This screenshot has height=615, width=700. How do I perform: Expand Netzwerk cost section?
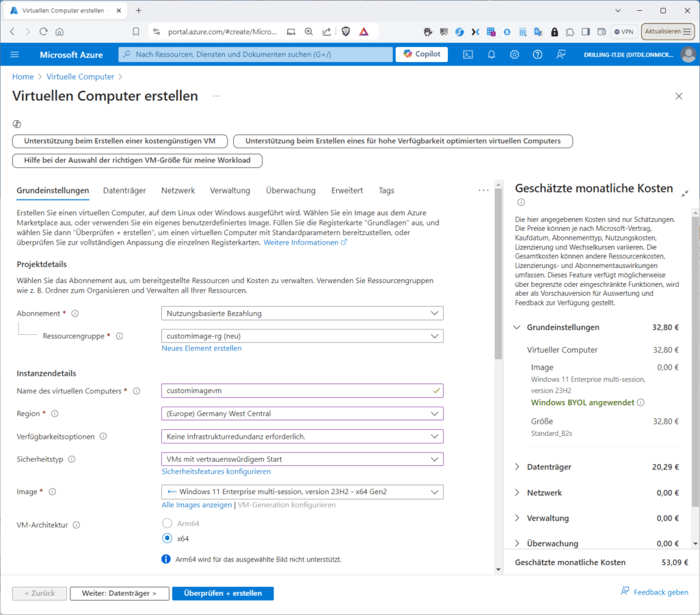[x=517, y=493]
